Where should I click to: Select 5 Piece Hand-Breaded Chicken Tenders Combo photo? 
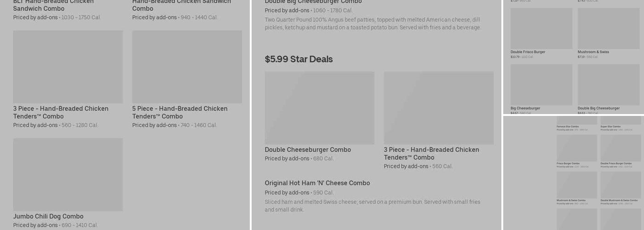click(187, 67)
